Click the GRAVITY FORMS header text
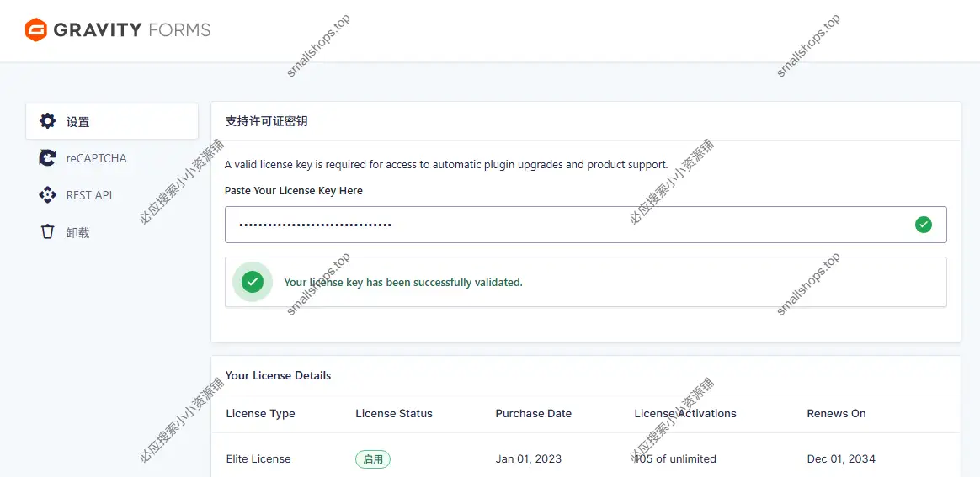Viewport: 980px width, 477px height. tap(132, 30)
